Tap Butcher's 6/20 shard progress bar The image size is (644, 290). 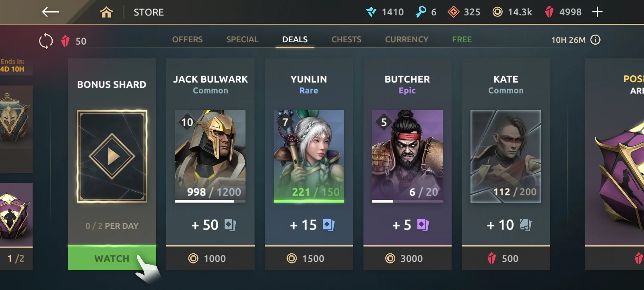(x=407, y=201)
